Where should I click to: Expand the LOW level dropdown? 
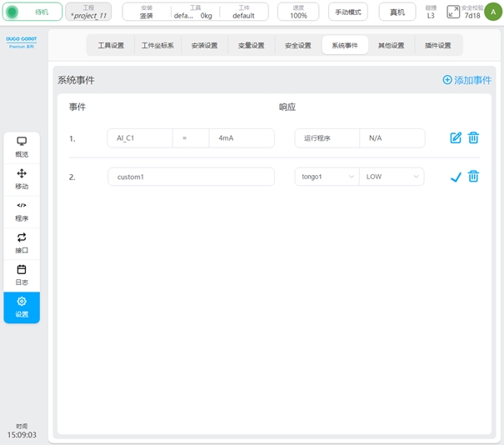click(x=392, y=177)
